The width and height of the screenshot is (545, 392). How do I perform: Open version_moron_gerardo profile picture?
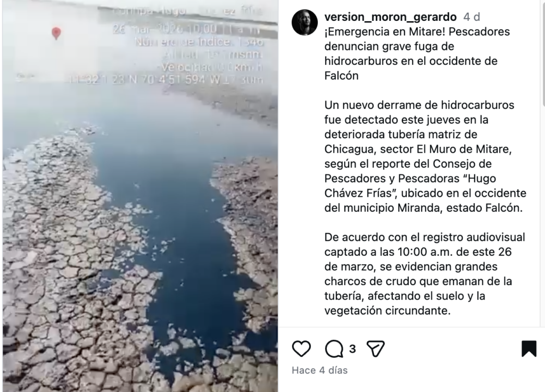point(304,22)
